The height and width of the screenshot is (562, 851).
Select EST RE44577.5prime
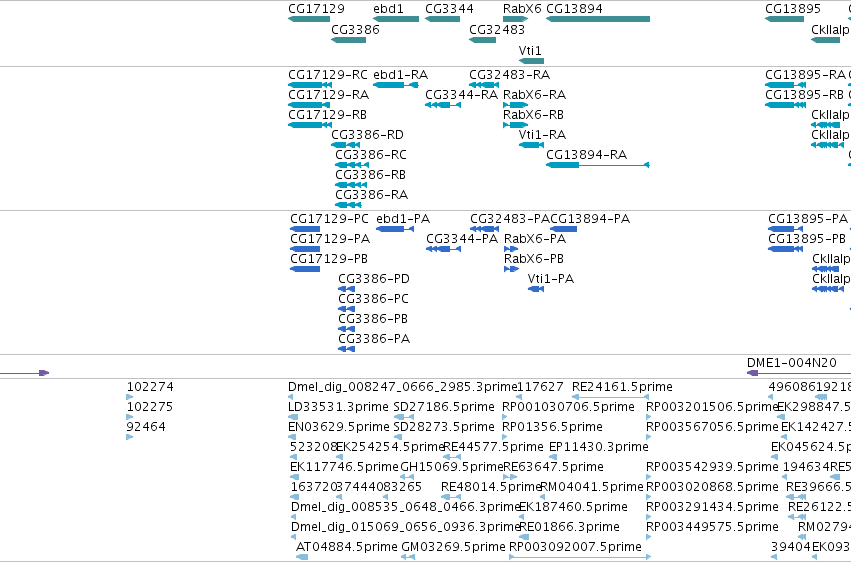452,457
